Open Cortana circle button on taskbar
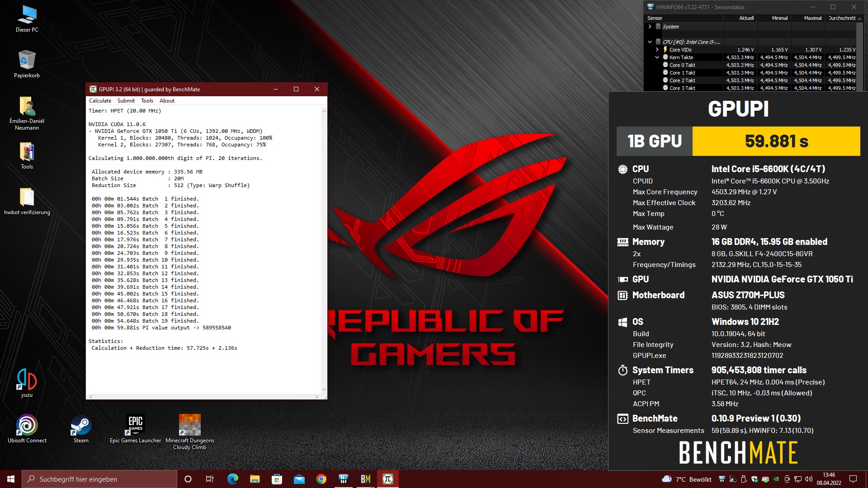The height and width of the screenshot is (488, 868). pos(188,479)
